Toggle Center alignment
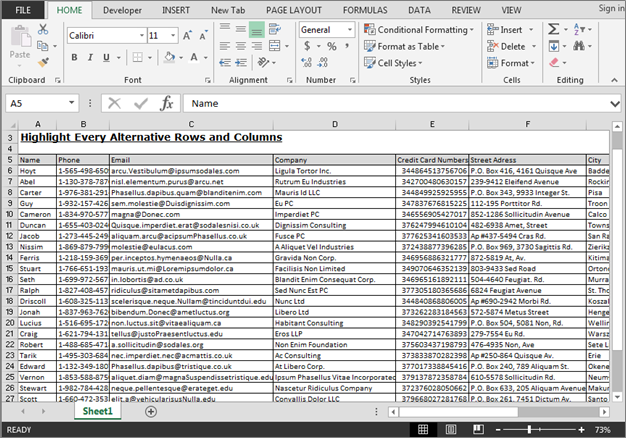This screenshot has height=438, width=626. coord(241,46)
